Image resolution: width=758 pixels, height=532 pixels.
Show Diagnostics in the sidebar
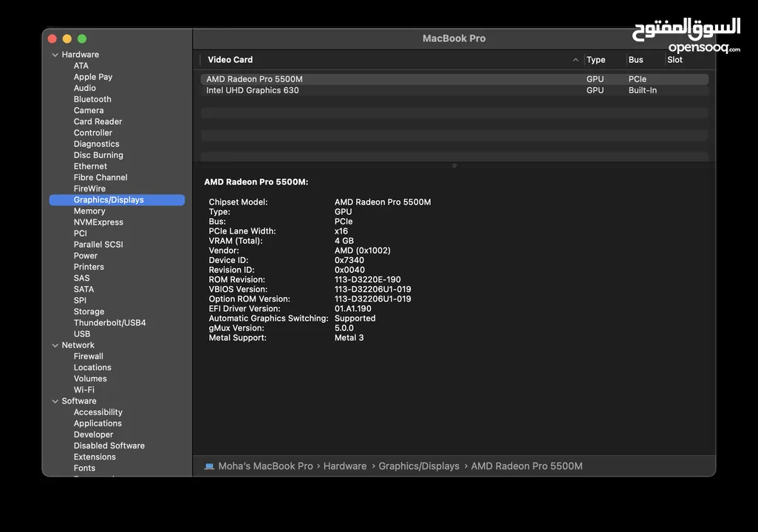point(96,143)
